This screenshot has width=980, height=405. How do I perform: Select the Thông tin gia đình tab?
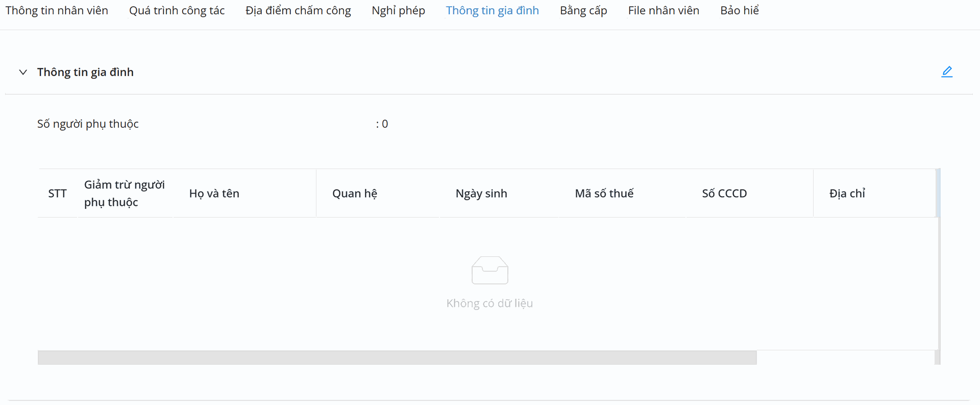[x=492, y=11]
